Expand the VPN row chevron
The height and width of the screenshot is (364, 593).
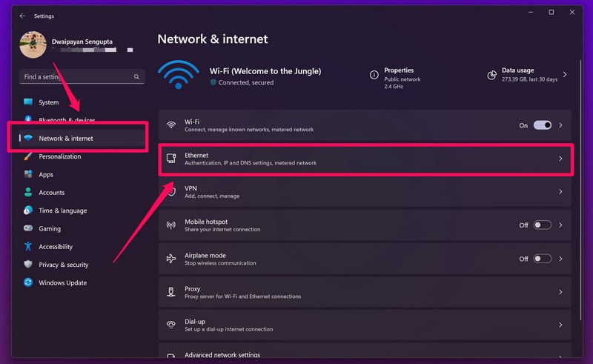point(560,192)
